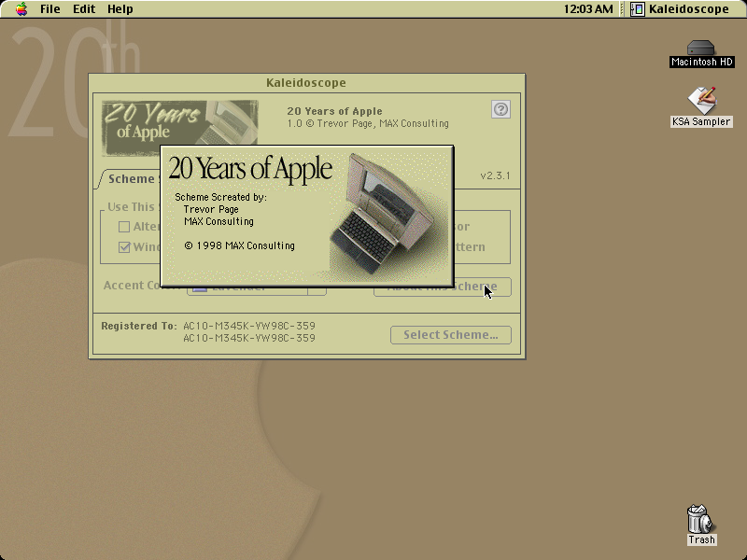Switch to the Scheme Settings tab

click(130, 179)
